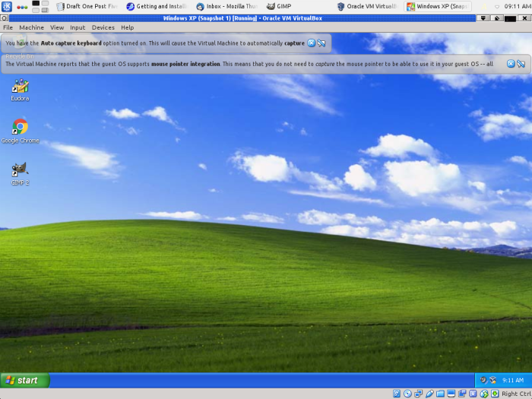Open the Input menu

[x=78, y=27]
